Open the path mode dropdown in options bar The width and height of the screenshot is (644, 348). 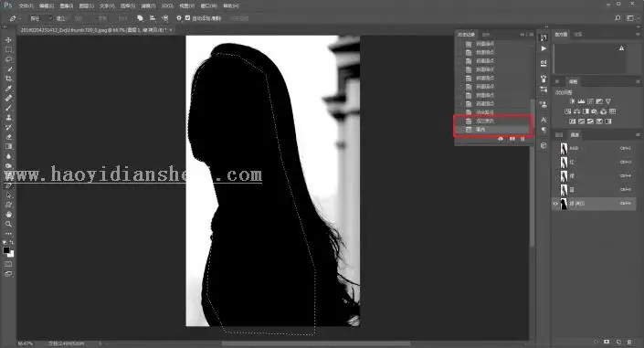[x=40, y=18]
